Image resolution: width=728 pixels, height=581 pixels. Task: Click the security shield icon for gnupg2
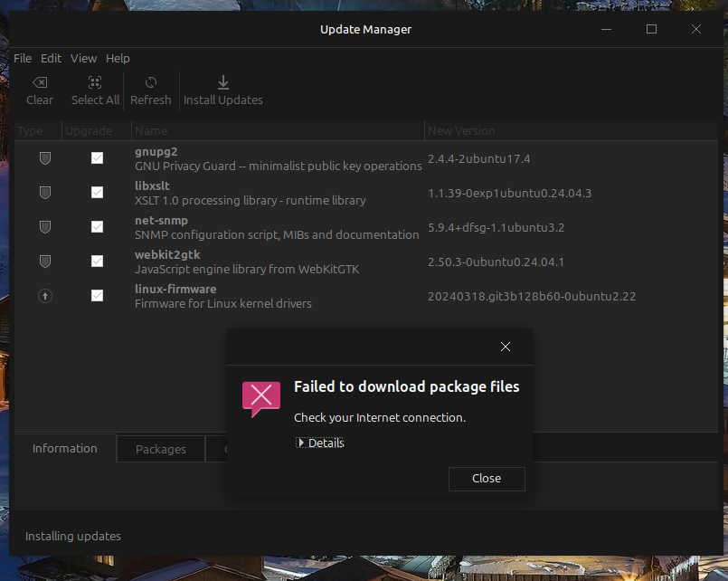tap(45, 158)
